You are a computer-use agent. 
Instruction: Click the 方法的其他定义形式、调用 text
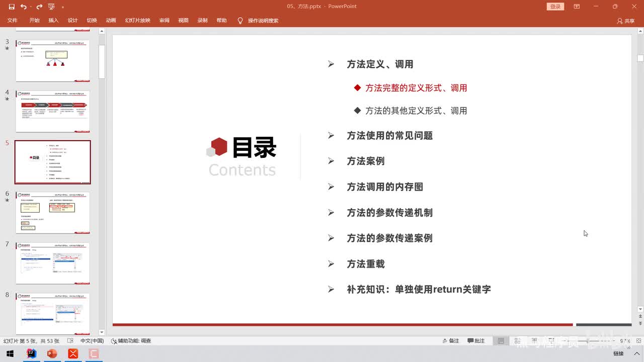(416, 111)
